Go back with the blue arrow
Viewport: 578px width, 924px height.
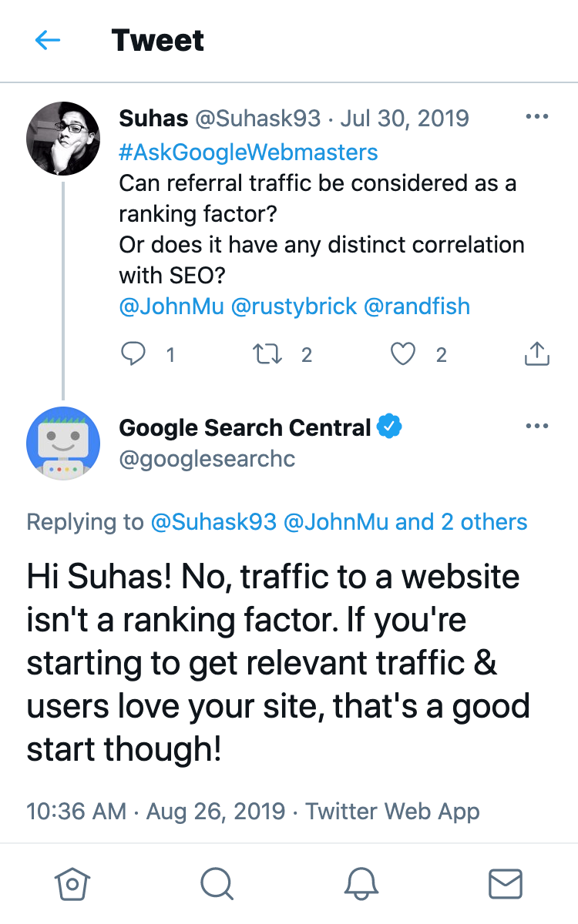pos(48,40)
